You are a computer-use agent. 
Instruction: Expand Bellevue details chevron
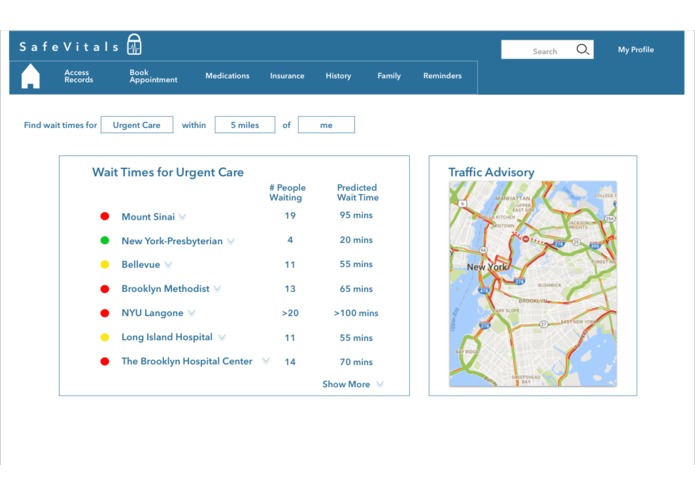168,265
